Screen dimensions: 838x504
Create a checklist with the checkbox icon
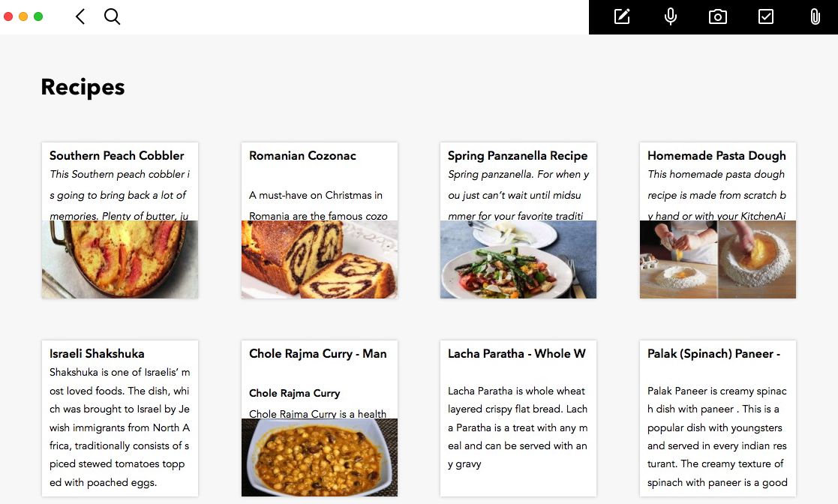click(766, 16)
